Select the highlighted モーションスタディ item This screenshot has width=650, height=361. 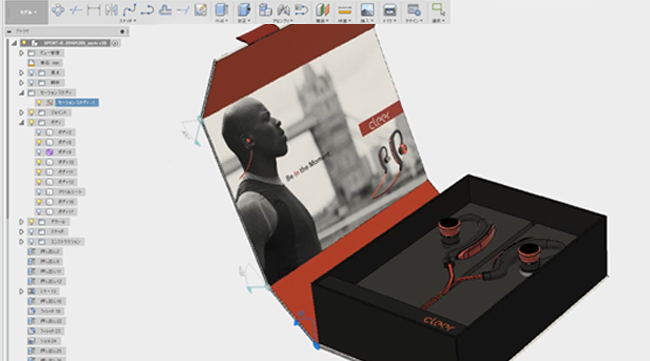coord(77,102)
